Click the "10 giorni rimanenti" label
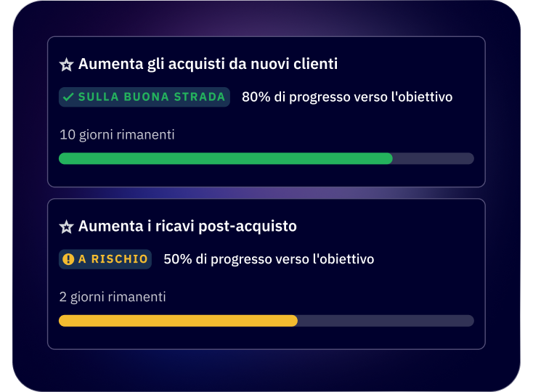This screenshot has height=392, width=533. pos(117,135)
